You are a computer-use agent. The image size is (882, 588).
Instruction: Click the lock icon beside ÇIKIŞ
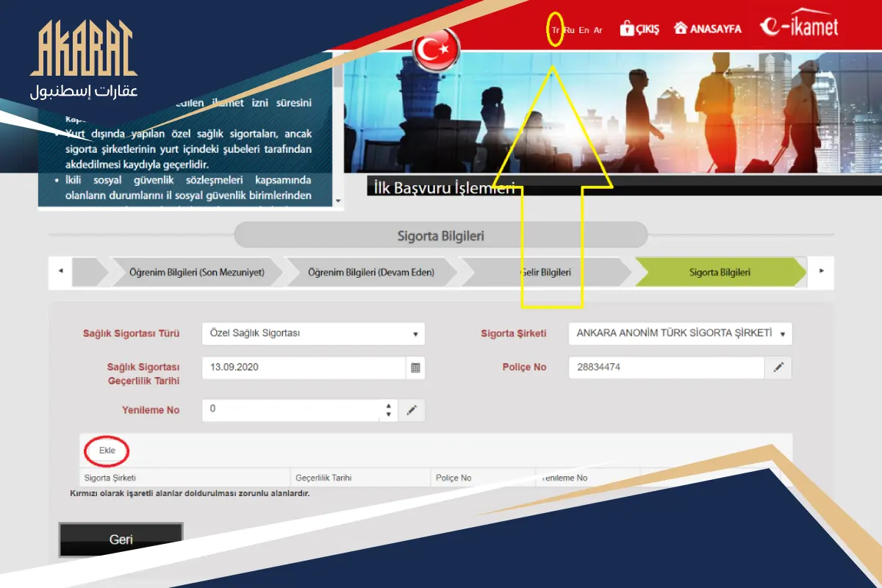coord(627,28)
